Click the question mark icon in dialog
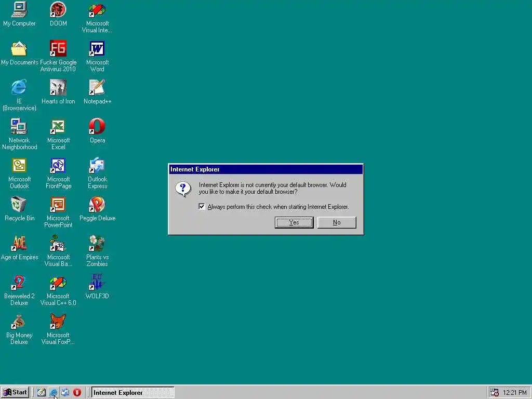The height and width of the screenshot is (399, 532). [x=183, y=189]
